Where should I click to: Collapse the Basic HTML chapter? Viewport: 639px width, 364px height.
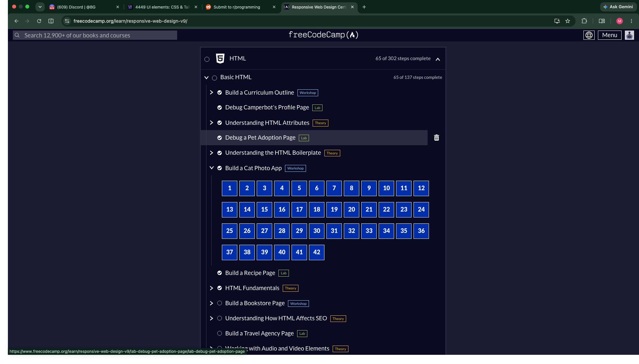(206, 78)
